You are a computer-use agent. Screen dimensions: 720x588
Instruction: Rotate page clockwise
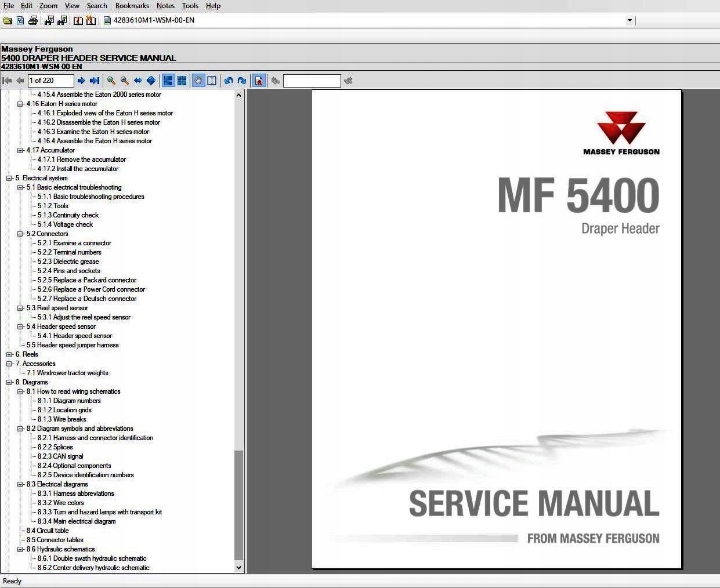pos(242,81)
